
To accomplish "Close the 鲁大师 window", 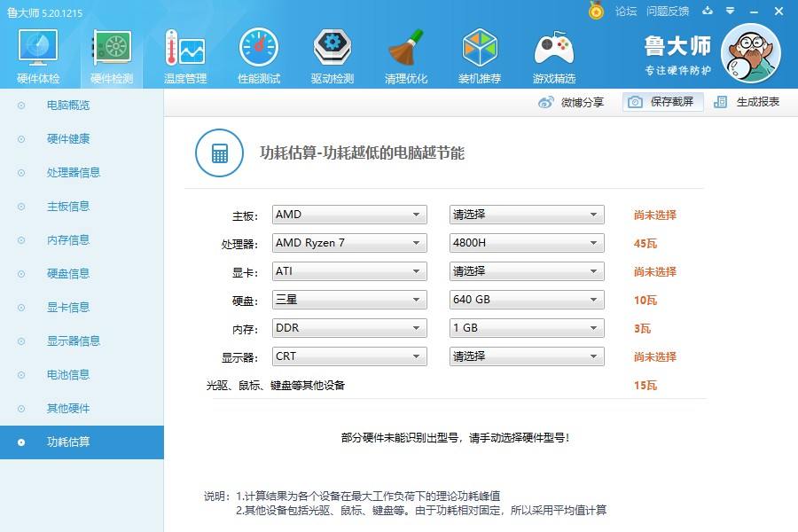I will point(778,12).
